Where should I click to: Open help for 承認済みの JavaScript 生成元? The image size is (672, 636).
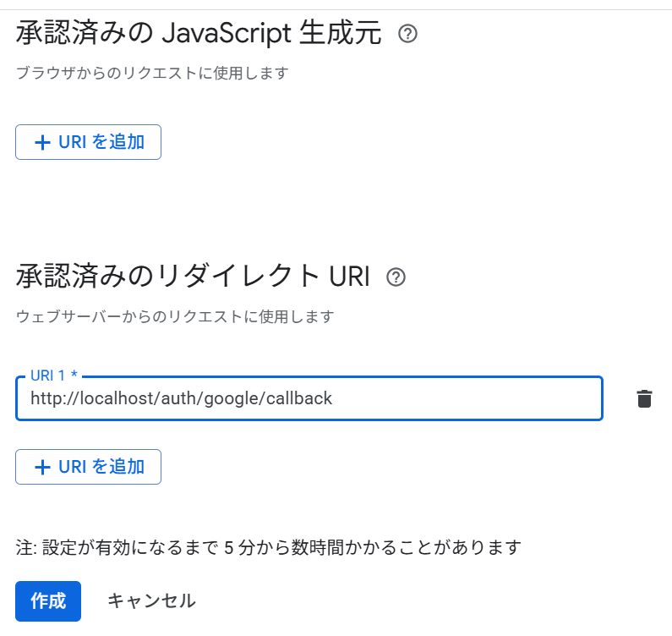(x=407, y=34)
